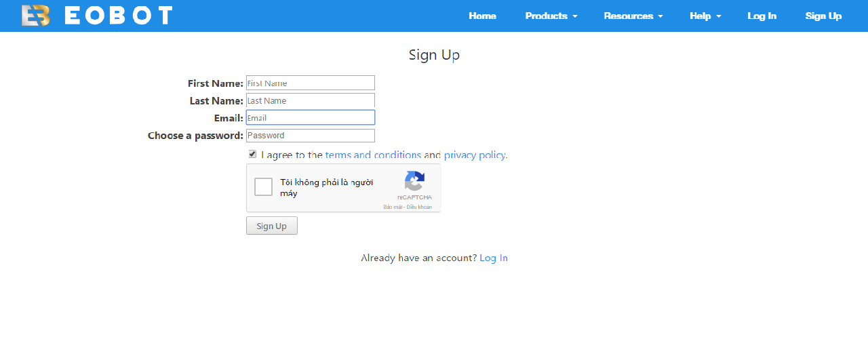
Task: Focus the Email input field
Action: [x=311, y=117]
